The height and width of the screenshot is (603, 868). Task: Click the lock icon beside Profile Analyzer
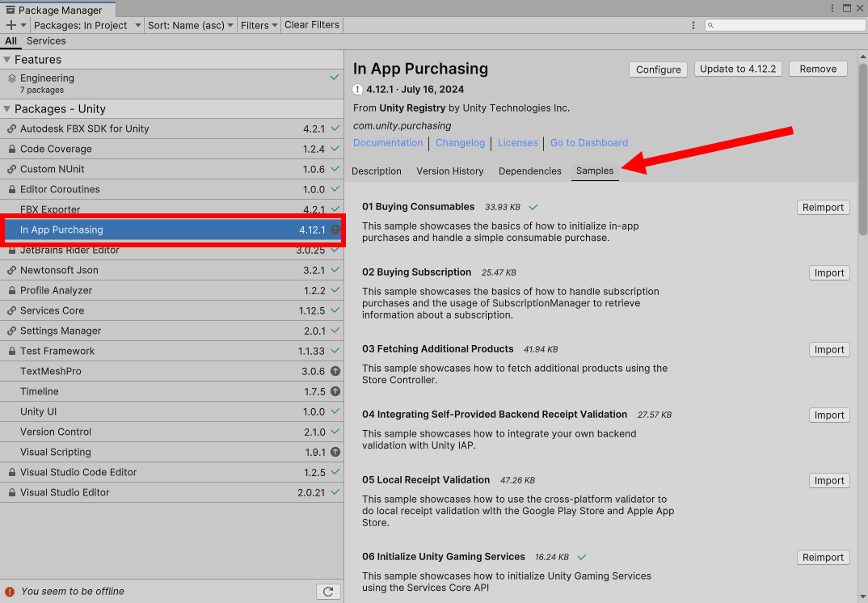point(11,291)
